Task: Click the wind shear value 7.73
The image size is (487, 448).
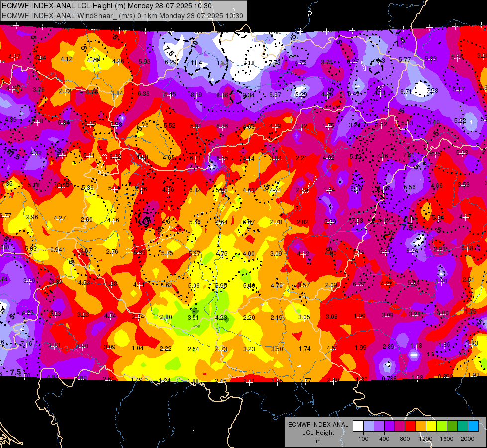Action: tap(275, 63)
